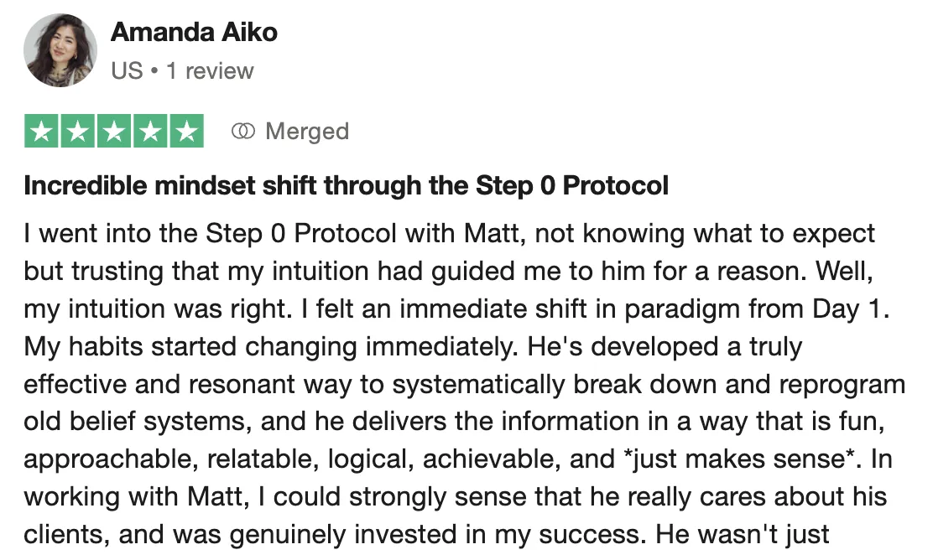This screenshot has width=933, height=560.
Task: Click the overlapping-circles Merged icon
Action: pyautogui.click(x=242, y=131)
